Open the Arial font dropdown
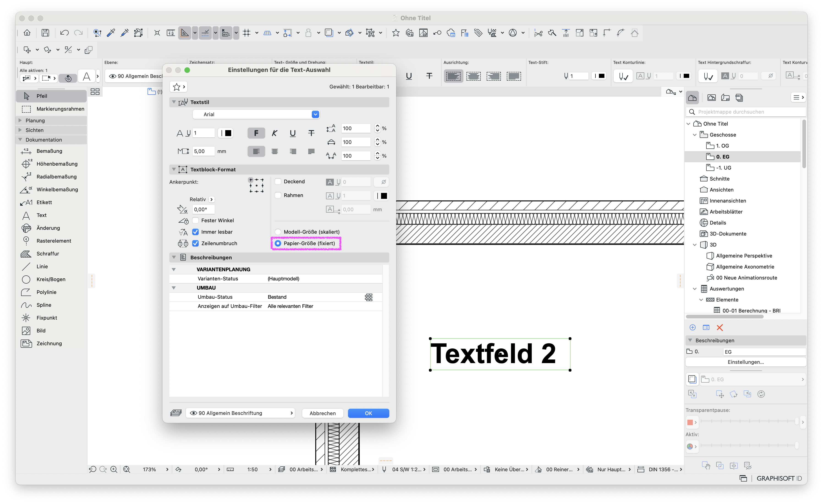This screenshot has width=823, height=504. (256, 115)
